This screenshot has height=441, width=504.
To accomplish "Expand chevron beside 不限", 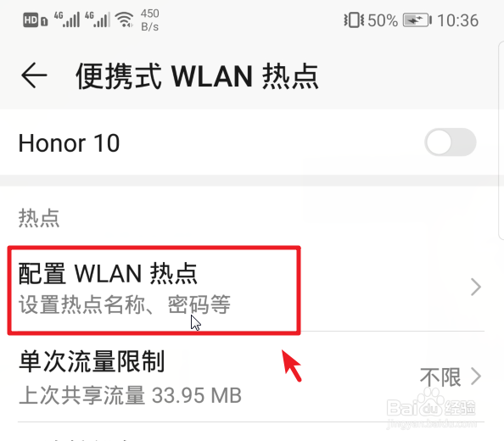I will coord(476,376).
